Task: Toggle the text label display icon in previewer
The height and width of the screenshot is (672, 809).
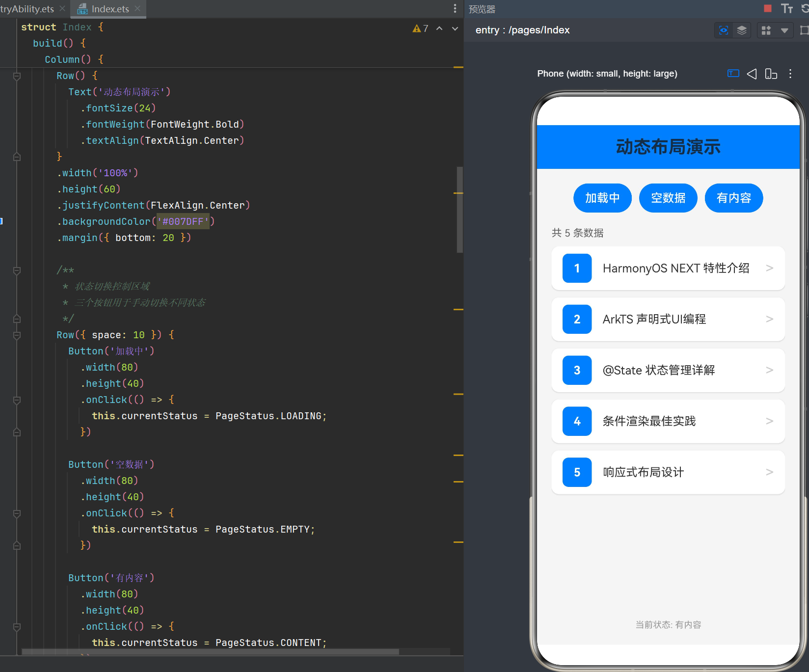Action: 733,74
